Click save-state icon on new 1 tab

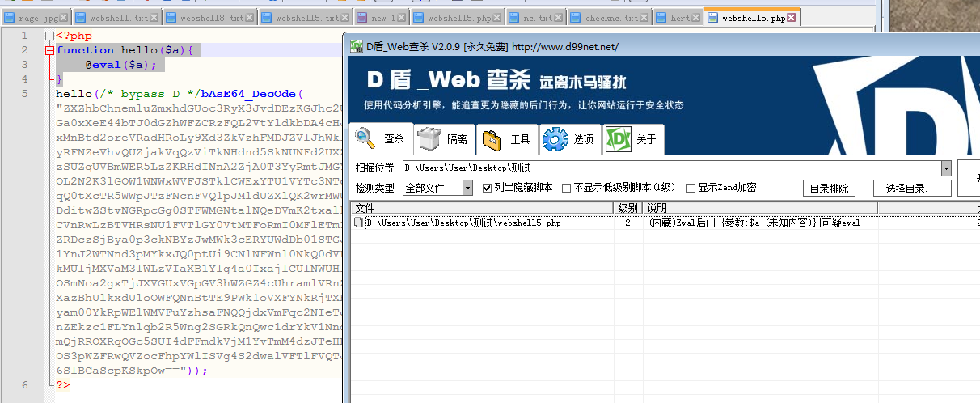point(361,18)
